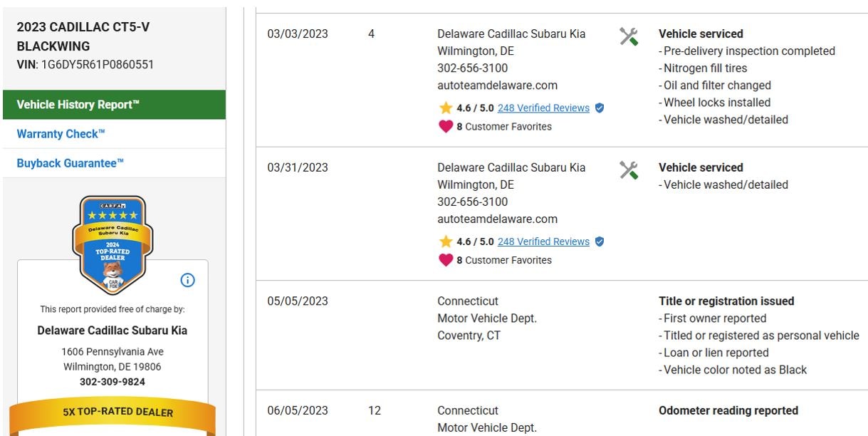
Task: Click dealer phone number 302-309-9824
Action: click(x=113, y=382)
